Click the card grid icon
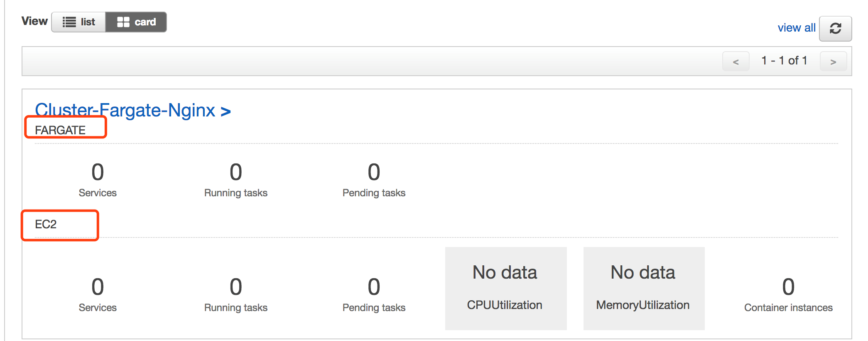The image size is (868, 341). (123, 22)
